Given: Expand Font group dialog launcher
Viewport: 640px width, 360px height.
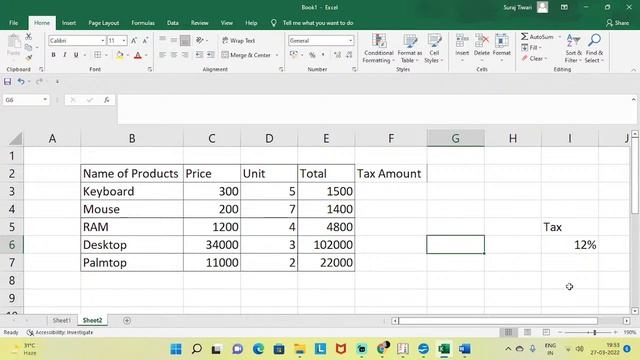Looking at the screenshot, I should click(x=150, y=69).
